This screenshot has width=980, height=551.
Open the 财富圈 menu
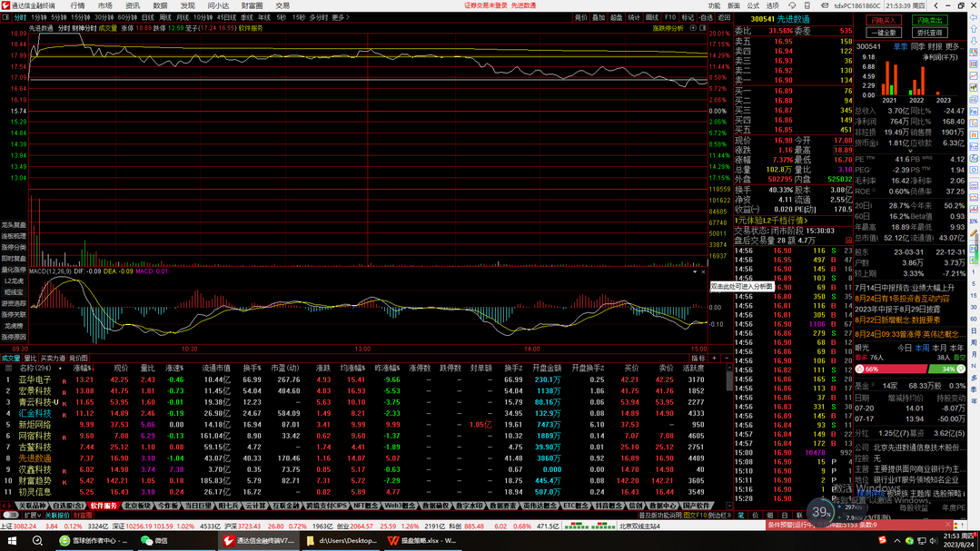[252, 5]
